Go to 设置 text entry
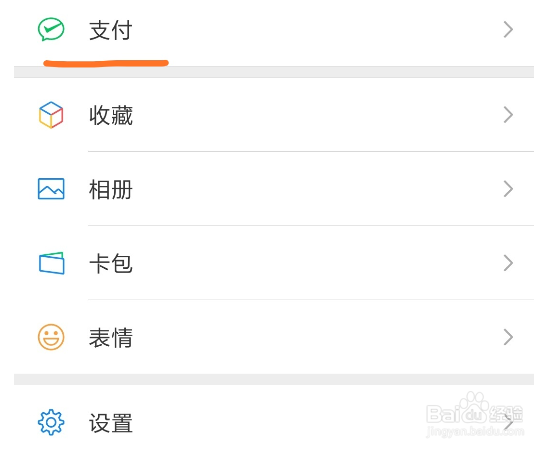Image resolution: width=557 pixels, height=451 pixels. coord(110,423)
